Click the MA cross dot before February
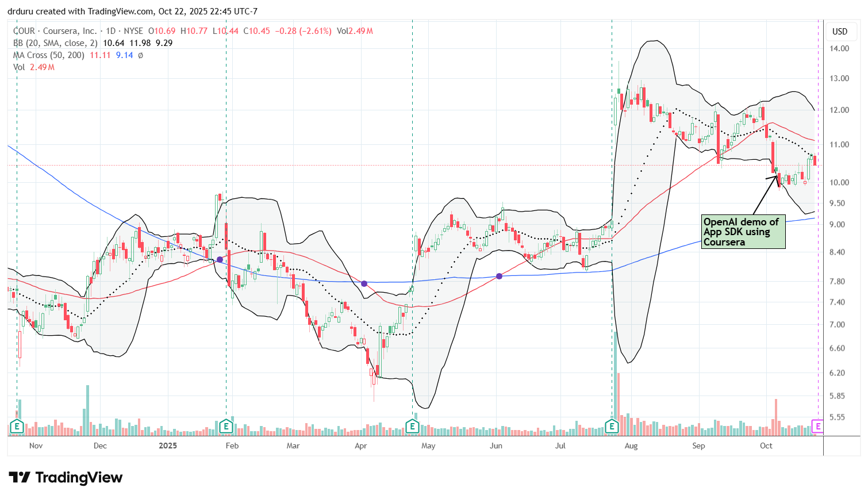The height and width of the screenshot is (499, 868). [220, 260]
